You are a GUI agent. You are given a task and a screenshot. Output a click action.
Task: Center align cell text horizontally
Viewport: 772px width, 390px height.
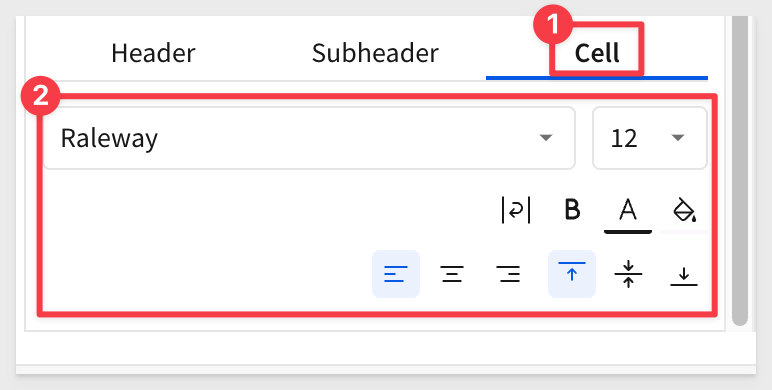click(452, 274)
